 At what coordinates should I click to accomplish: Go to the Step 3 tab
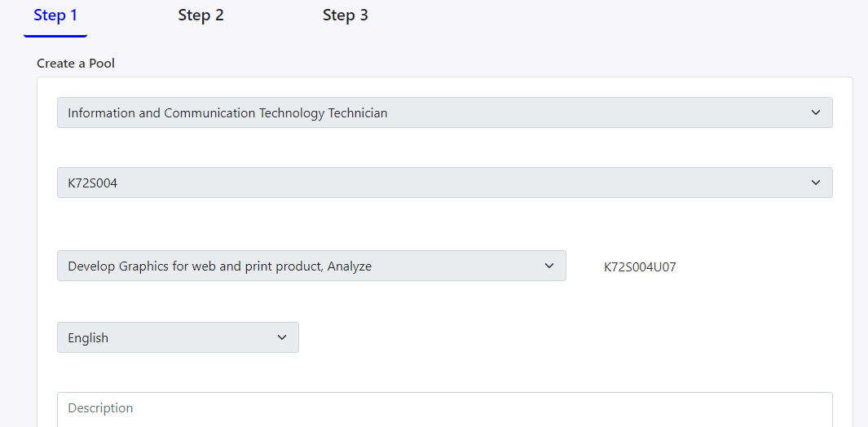click(x=345, y=15)
